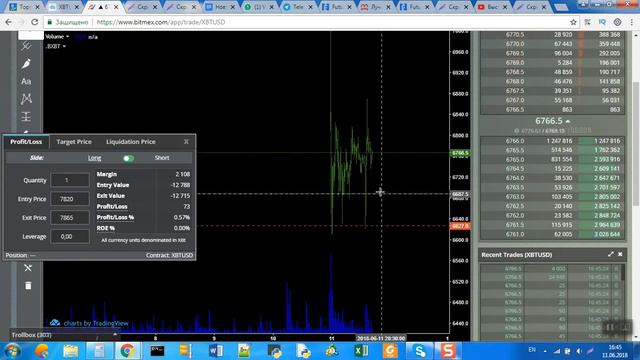This screenshot has width=640, height=360.
Task: Click the green 6766.5 price-scale label
Action: tap(460, 153)
